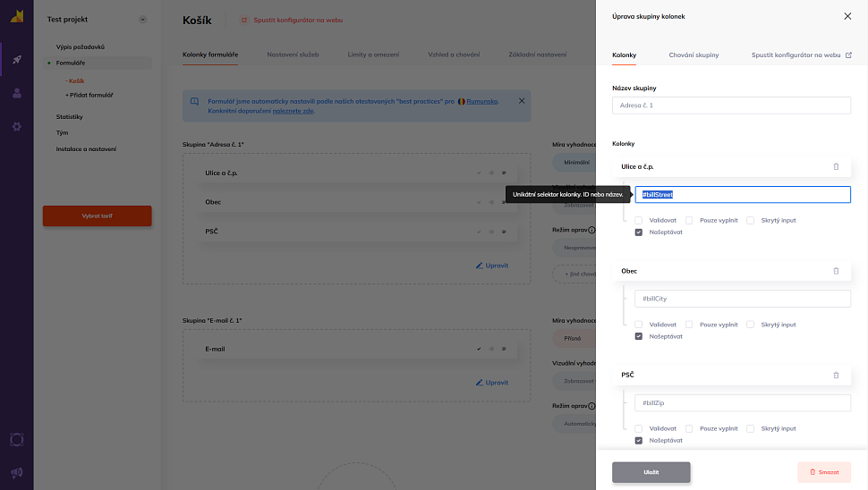Dismiss the blue best practices info banner
Screen dimensions: 868x490
pyautogui.click(x=522, y=101)
